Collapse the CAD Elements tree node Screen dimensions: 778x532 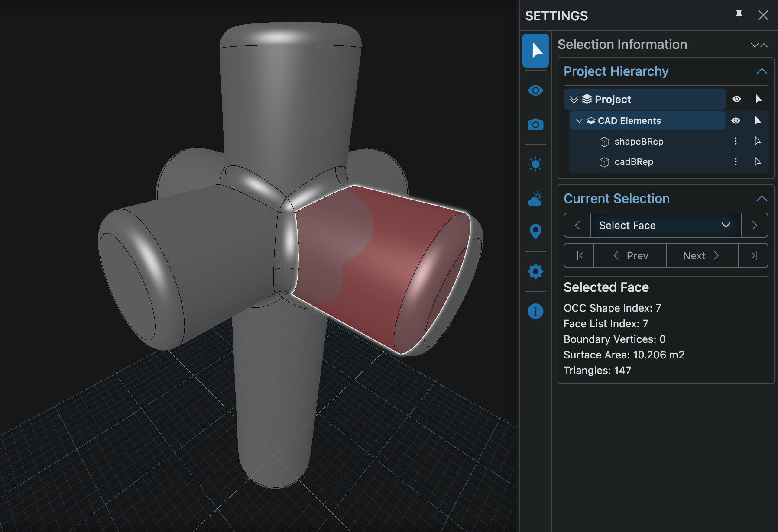pos(579,121)
